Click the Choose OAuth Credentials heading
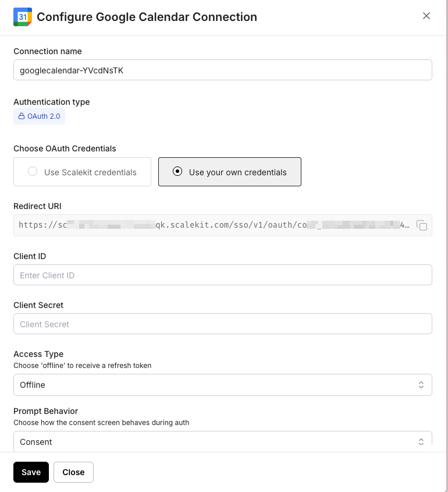Viewport: 448px width, 492px height. coord(65,148)
